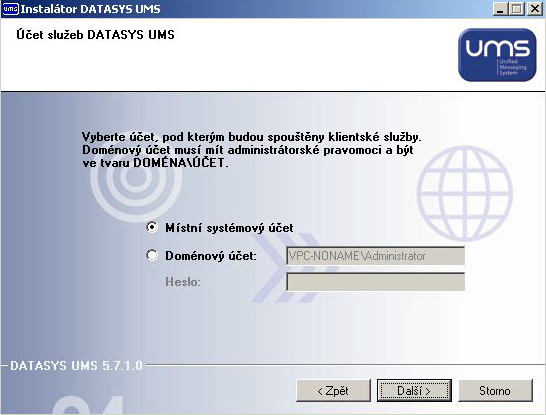
Task: Go back with the Zpět button
Action: point(333,391)
